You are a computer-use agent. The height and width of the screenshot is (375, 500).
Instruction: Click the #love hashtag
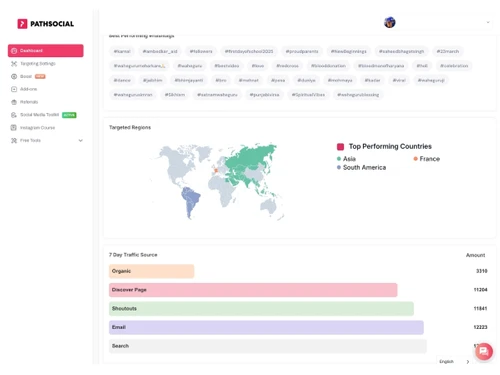pyautogui.click(x=258, y=66)
